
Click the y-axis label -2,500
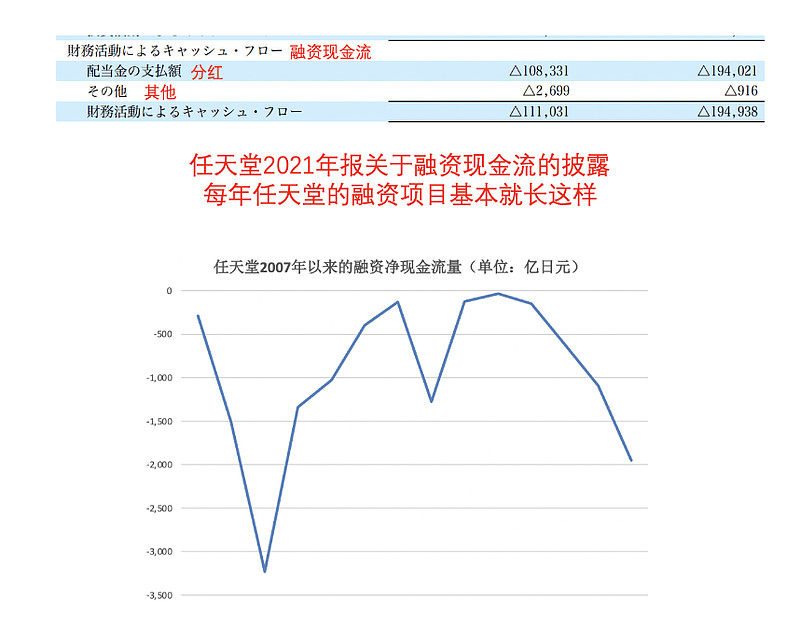pyautogui.click(x=160, y=508)
